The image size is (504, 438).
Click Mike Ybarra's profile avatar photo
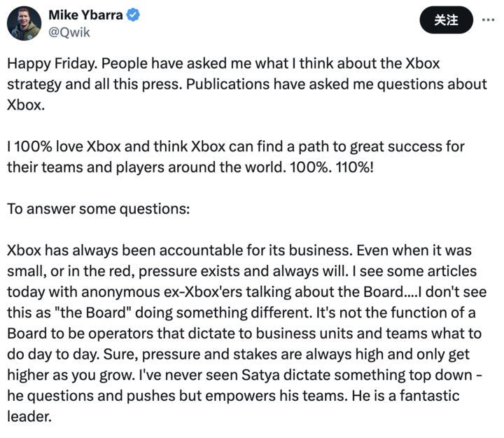[x=24, y=24]
